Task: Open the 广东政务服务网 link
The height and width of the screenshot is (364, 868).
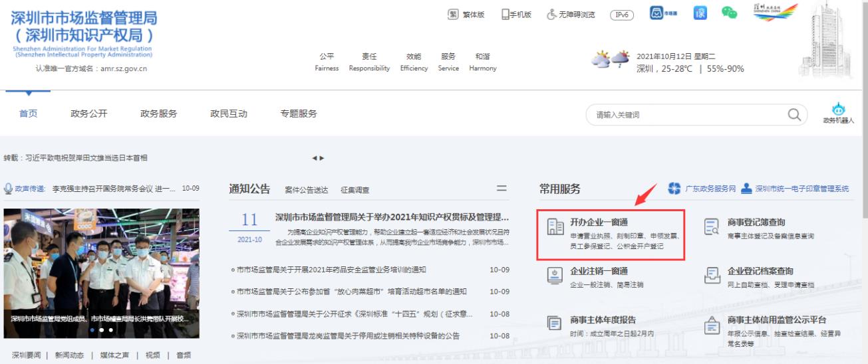Action: (x=710, y=189)
